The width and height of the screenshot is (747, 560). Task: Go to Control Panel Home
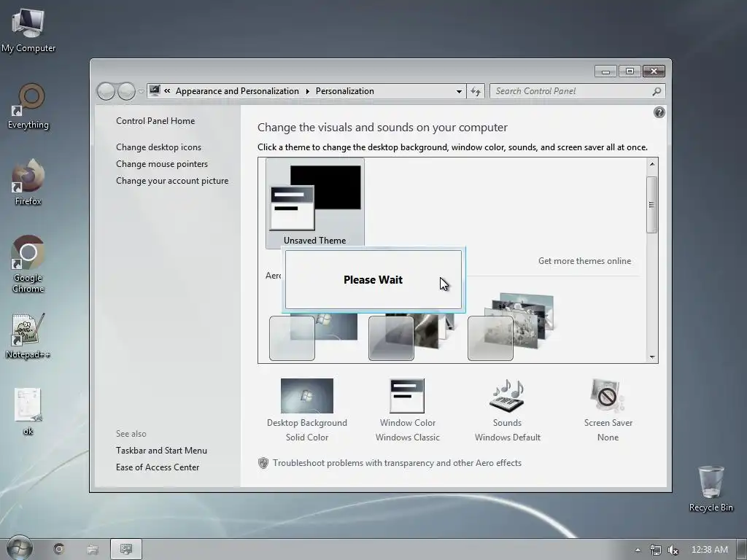(155, 121)
